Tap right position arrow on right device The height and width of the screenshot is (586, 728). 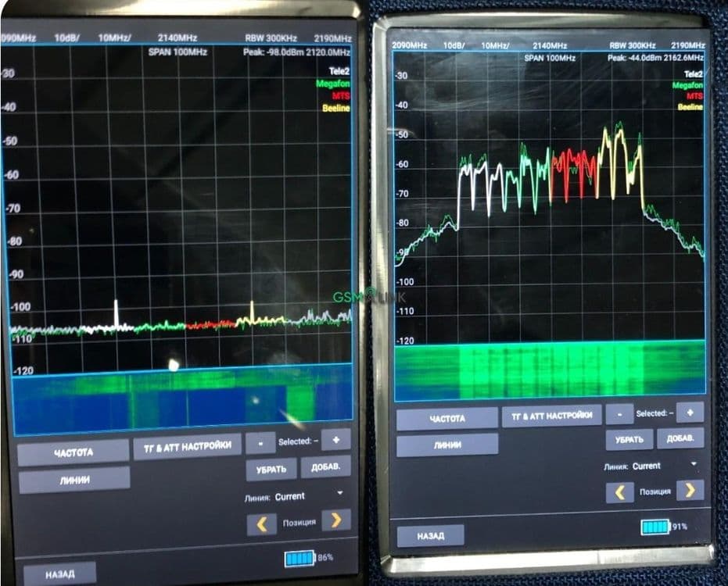690,490
